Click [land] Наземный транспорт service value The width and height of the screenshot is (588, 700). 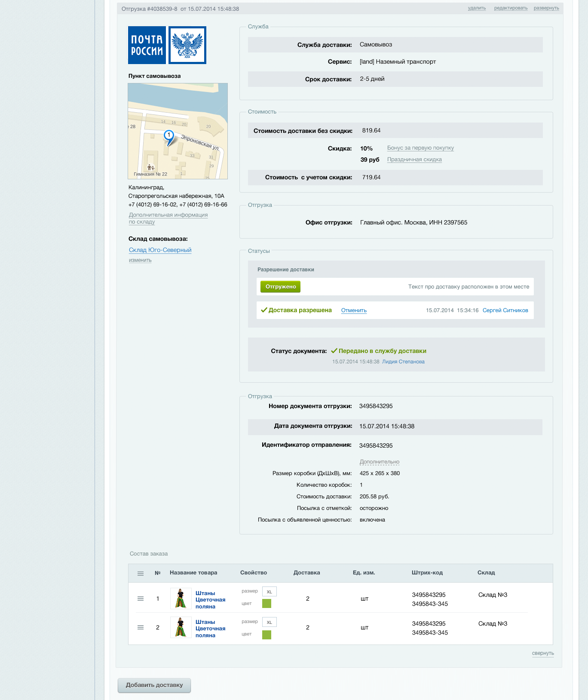[x=398, y=62]
